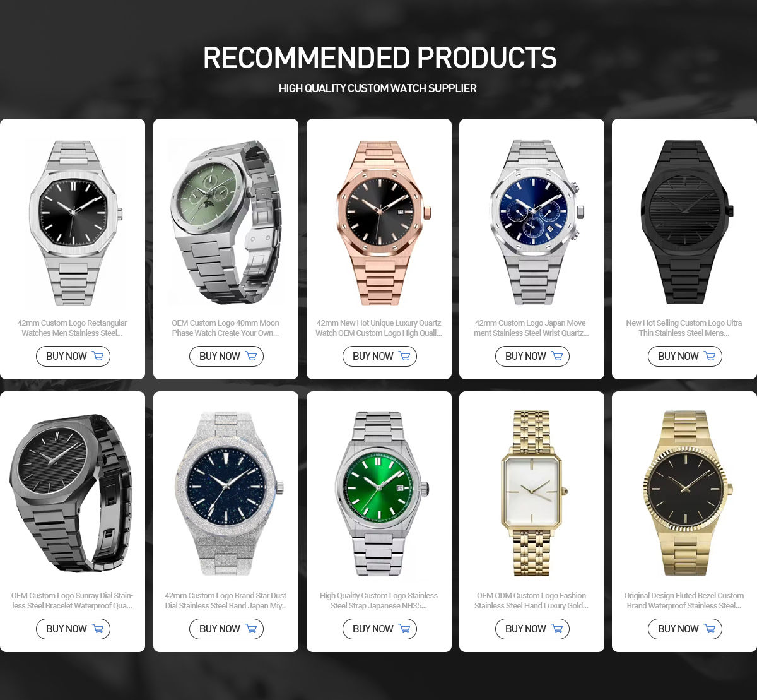Buy the green dial NH35 watch
757x700 pixels.
[x=379, y=629]
